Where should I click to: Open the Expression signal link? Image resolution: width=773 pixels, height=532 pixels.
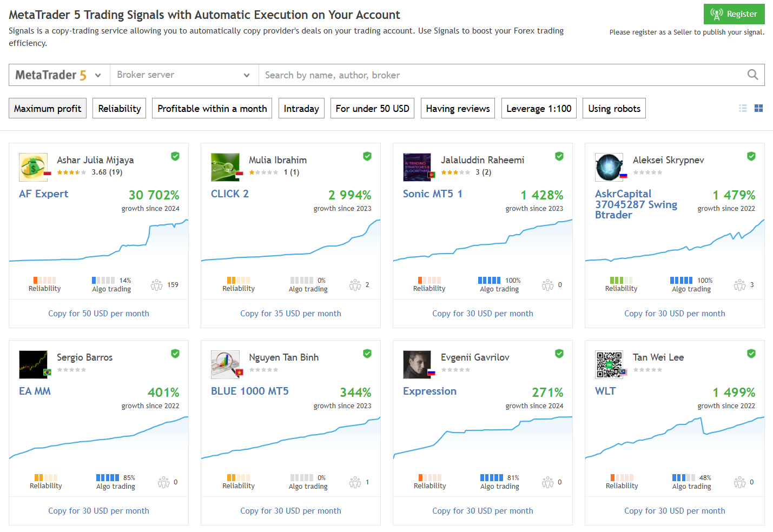click(x=430, y=391)
